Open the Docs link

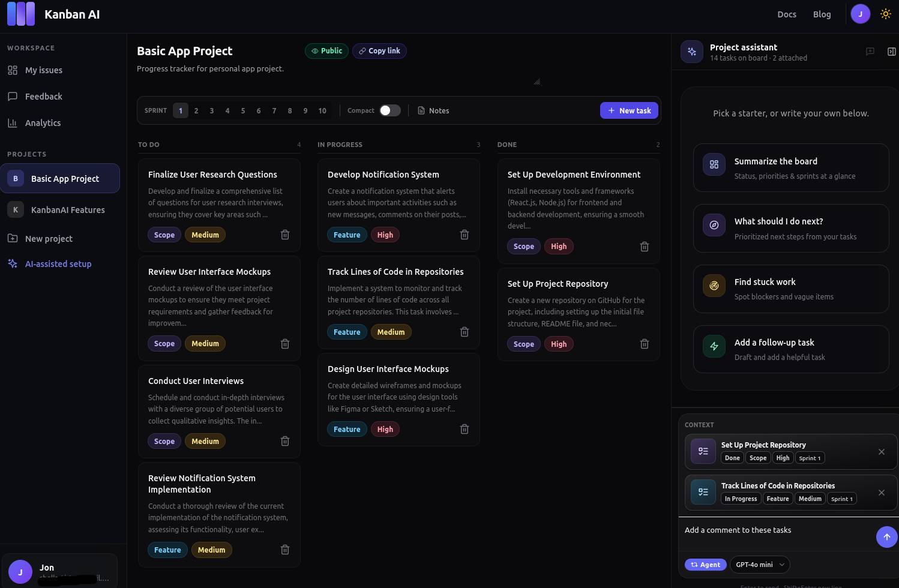pyautogui.click(x=787, y=14)
